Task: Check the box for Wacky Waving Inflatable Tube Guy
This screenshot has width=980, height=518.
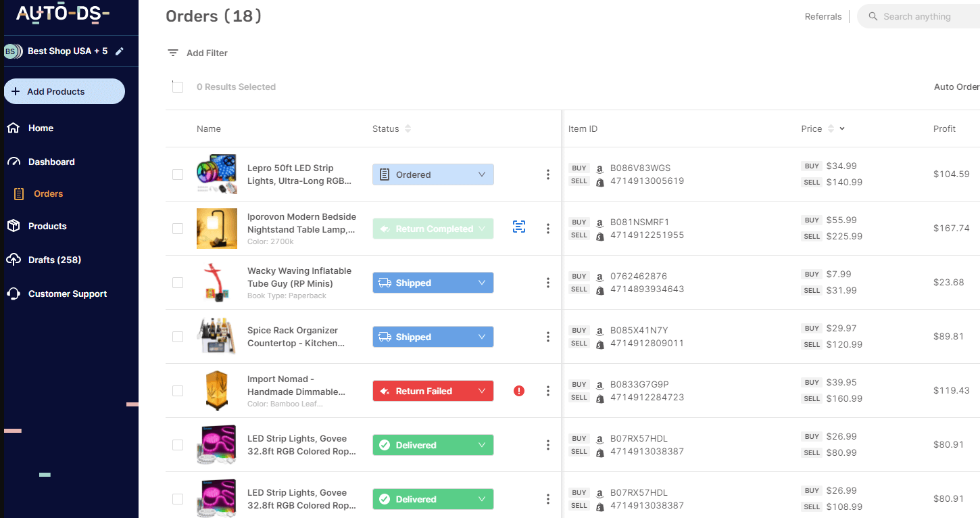Action: click(x=178, y=283)
